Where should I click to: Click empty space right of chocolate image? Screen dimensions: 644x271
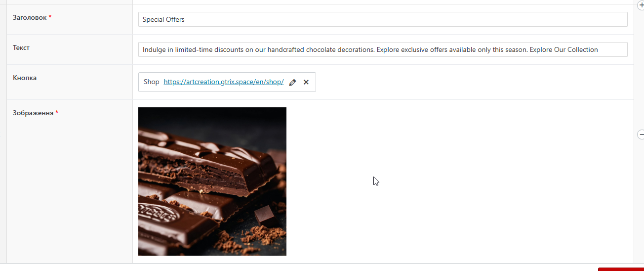(459, 181)
